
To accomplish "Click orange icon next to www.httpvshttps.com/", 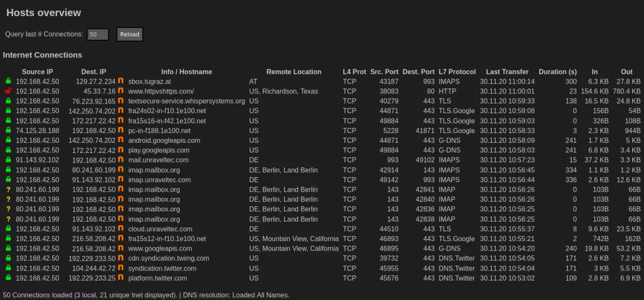I will coord(121,91).
